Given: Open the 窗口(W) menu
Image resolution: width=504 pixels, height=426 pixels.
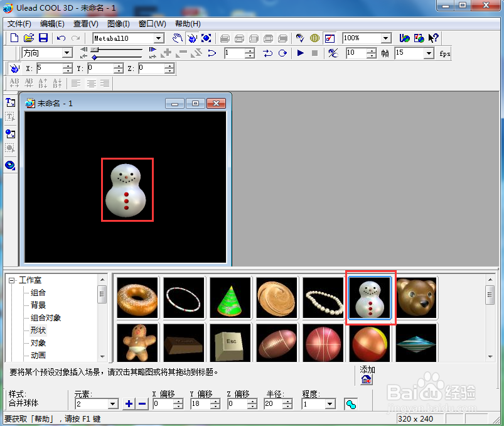Looking at the screenshot, I should click(x=153, y=24).
